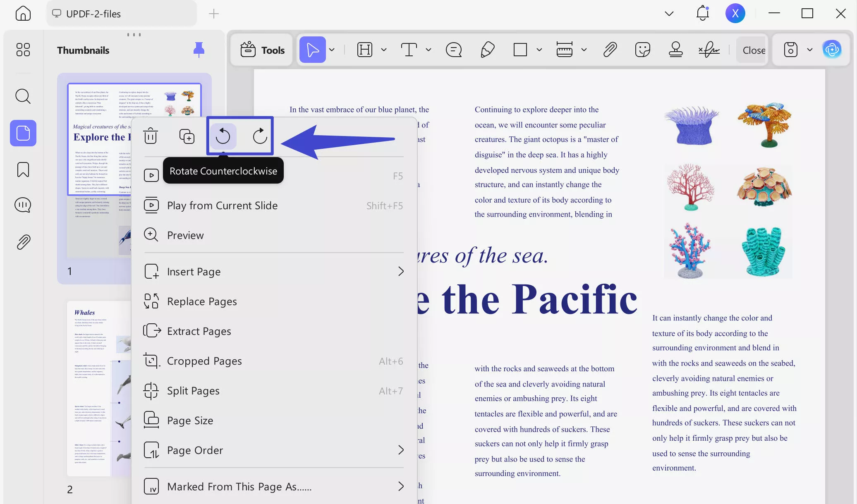Select Split Pages in the menu

(193, 390)
